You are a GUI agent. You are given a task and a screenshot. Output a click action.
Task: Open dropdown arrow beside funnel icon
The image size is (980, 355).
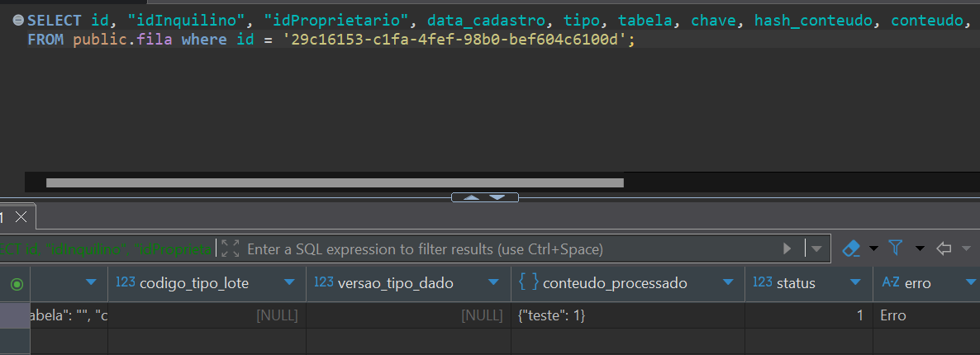920,248
